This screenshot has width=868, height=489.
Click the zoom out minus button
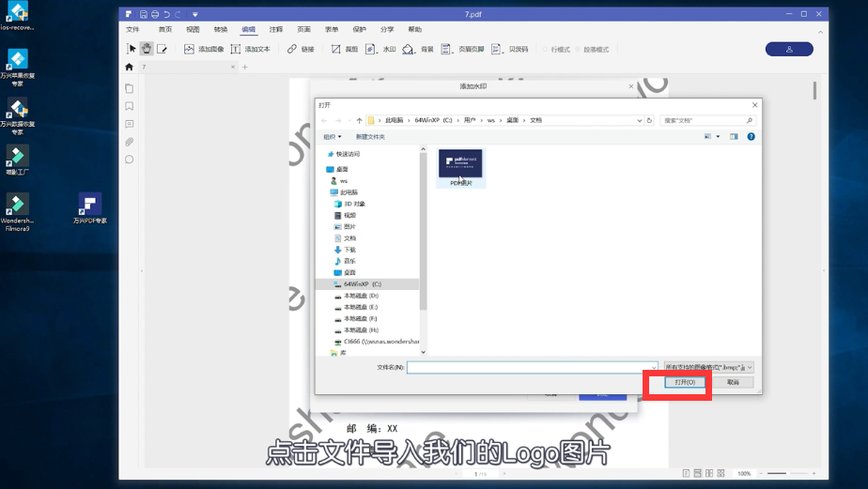pyautogui.click(x=761, y=473)
